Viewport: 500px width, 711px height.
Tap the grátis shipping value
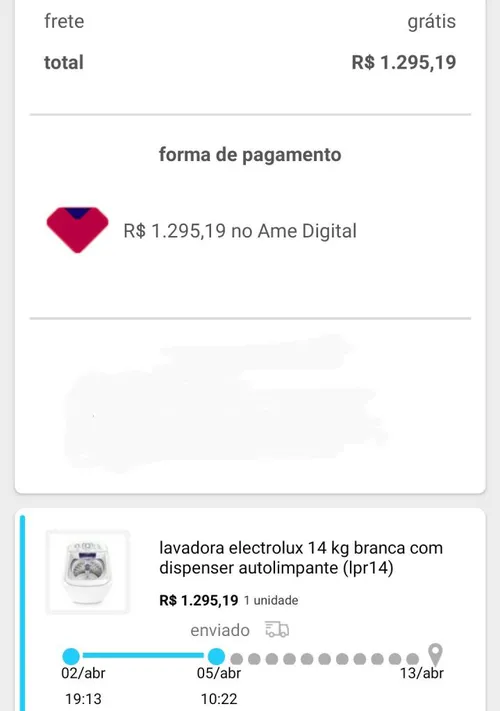pos(432,22)
